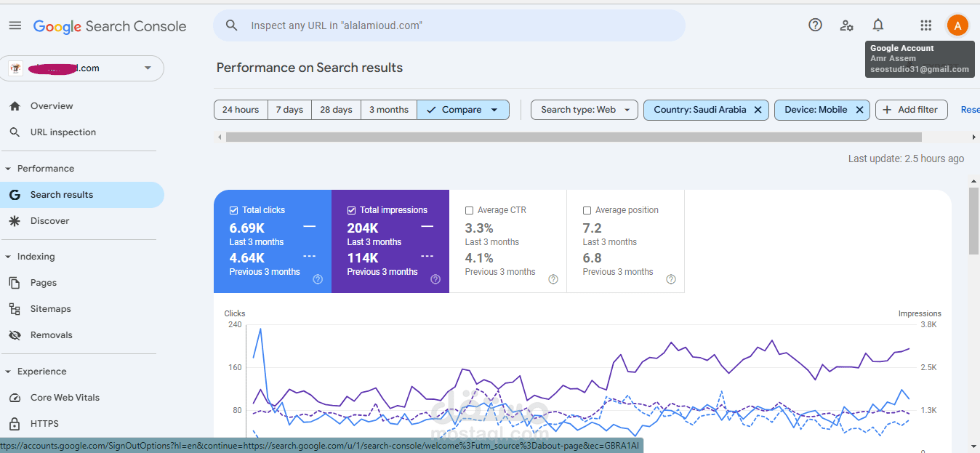Image resolution: width=980 pixels, height=453 pixels.
Task: Select the 28 days date range
Action: click(x=336, y=110)
